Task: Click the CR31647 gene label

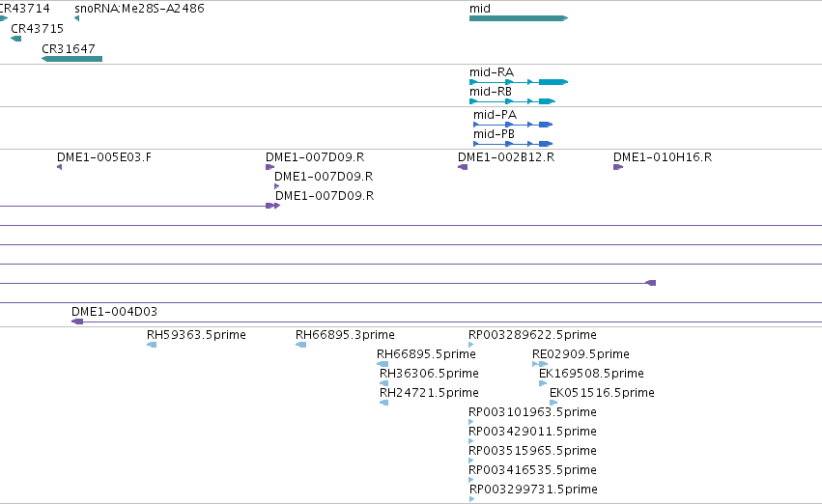Action: [69, 48]
